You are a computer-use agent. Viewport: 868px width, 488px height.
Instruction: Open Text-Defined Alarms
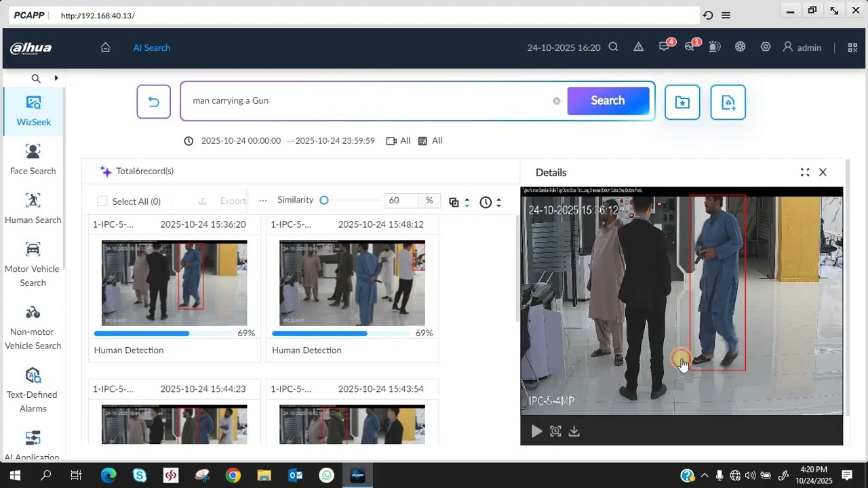[33, 391]
